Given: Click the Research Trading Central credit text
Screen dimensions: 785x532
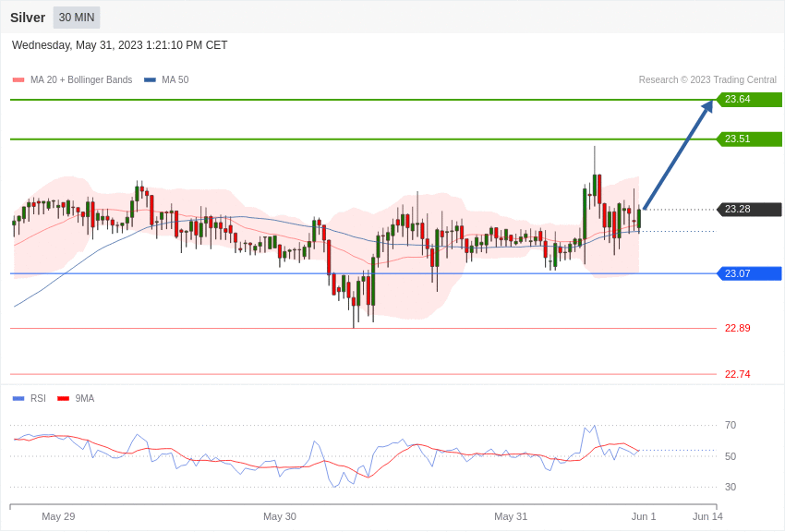Looking at the screenshot, I should (x=707, y=80).
